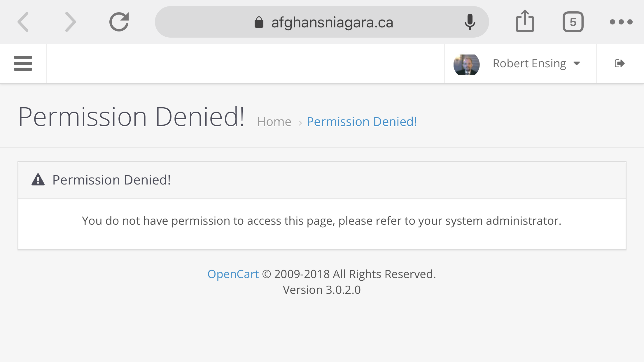Open the OpenCart footer link
The height and width of the screenshot is (362, 644).
pos(233,274)
